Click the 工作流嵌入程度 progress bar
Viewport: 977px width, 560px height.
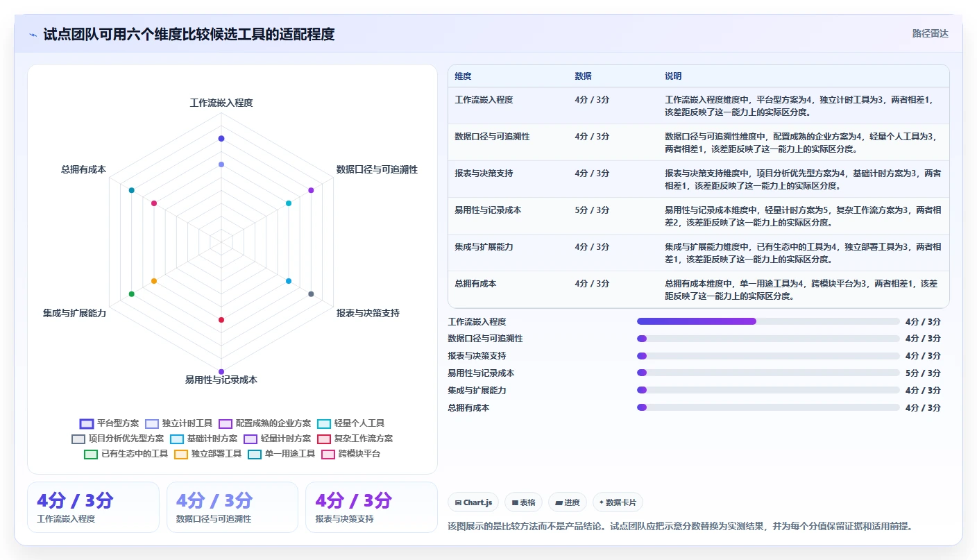768,321
